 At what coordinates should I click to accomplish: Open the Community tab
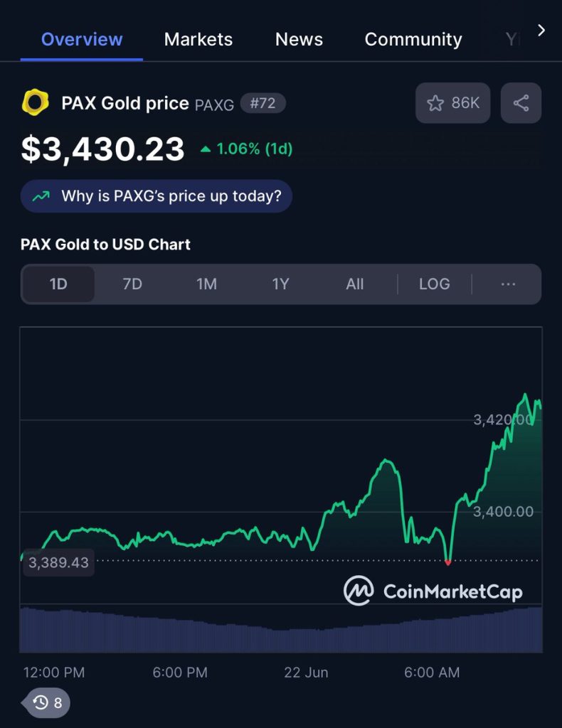coord(413,40)
